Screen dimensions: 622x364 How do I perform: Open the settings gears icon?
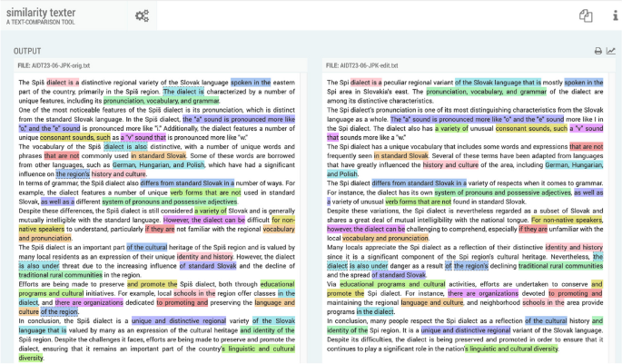(x=142, y=15)
